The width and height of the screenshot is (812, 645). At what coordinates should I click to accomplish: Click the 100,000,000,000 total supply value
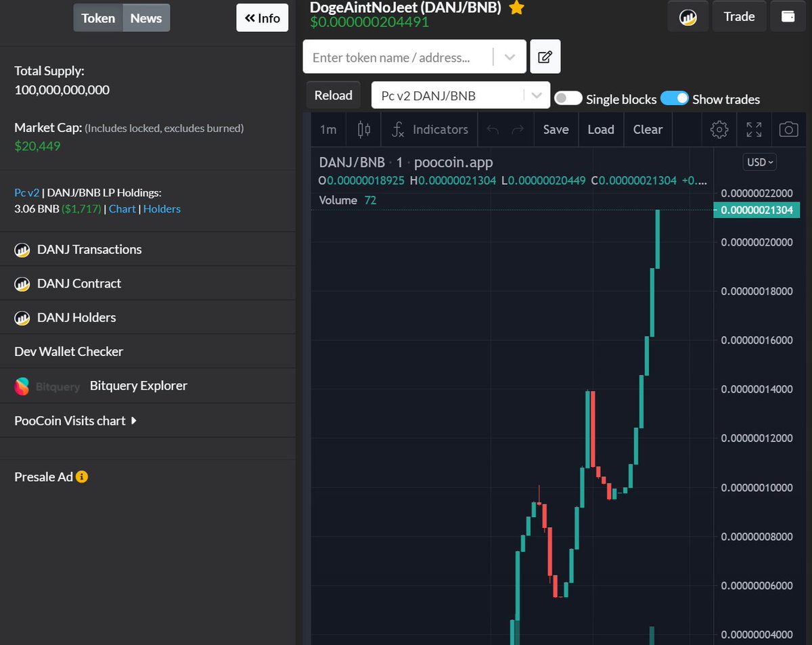pyautogui.click(x=62, y=90)
